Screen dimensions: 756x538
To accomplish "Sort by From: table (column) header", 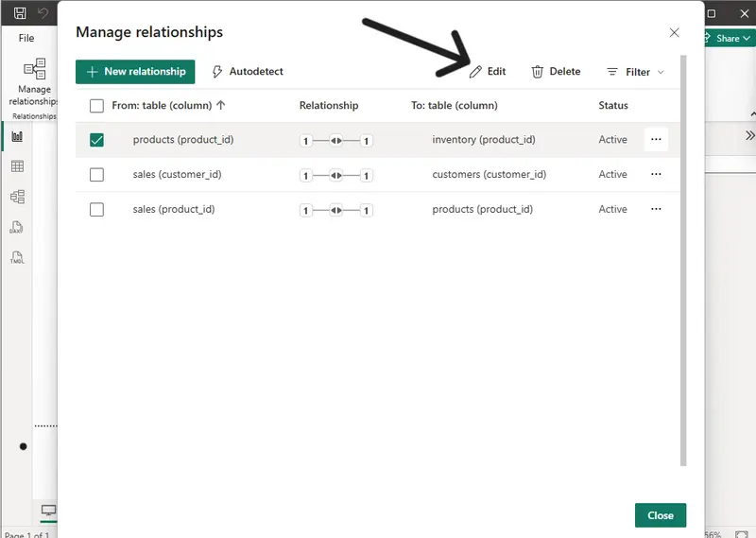I will [x=162, y=105].
